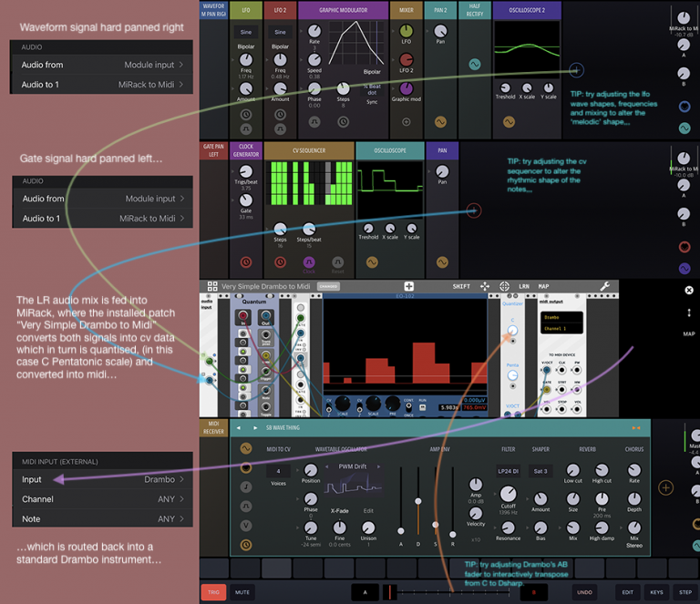Click the Amp Env Decay (D) slider handle

[417, 501]
